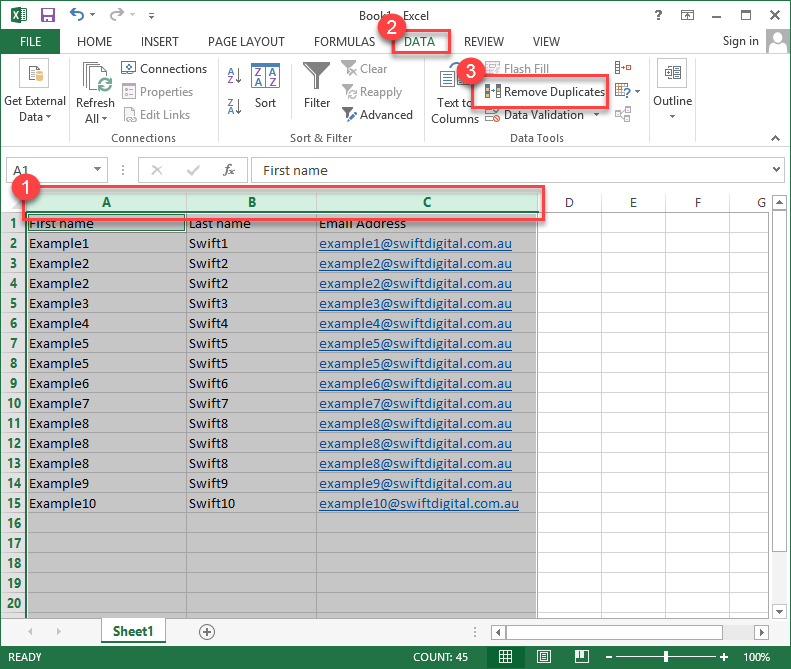This screenshot has width=791, height=669.
Task: Click the Consolidate icon
Action: (x=623, y=67)
